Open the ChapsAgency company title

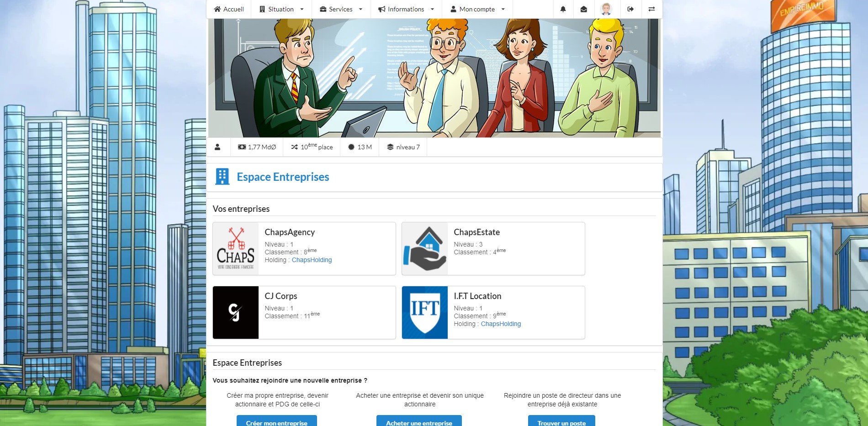[290, 232]
